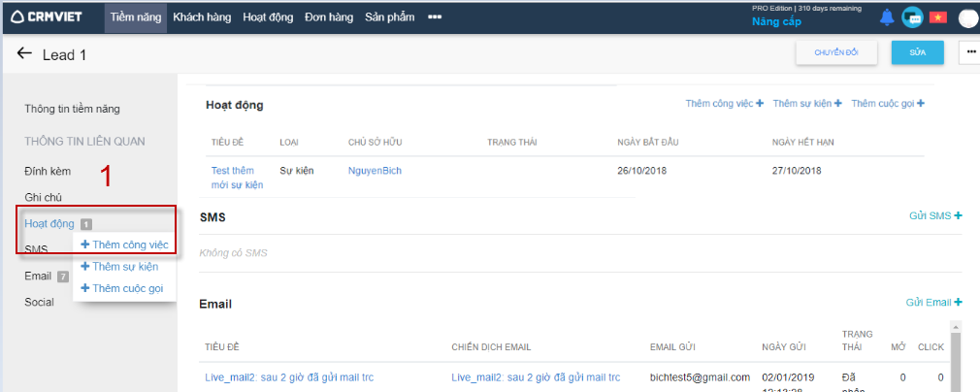Select Hoạt động in the left sidebar

(x=49, y=224)
